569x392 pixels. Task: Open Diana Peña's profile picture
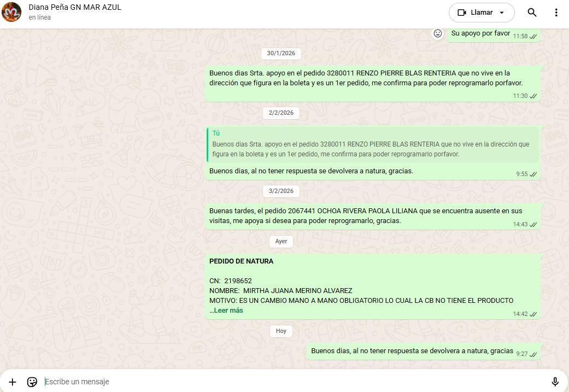(x=11, y=12)
